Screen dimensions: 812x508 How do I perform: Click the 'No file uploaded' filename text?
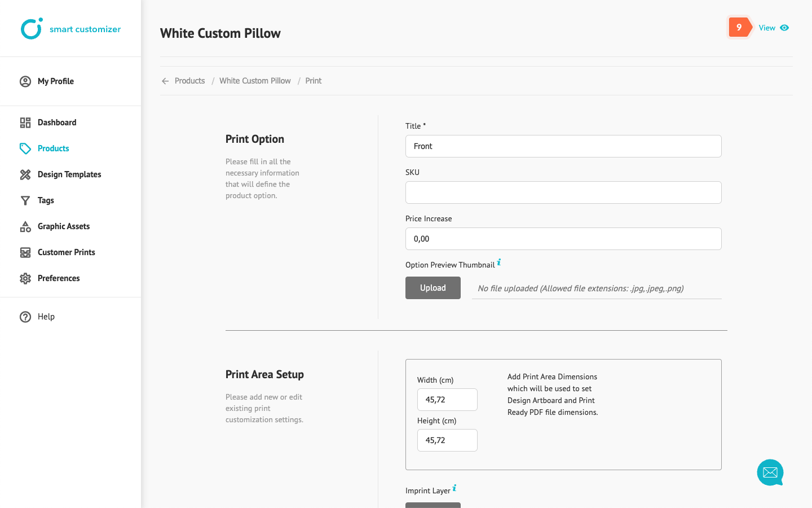(x=581, y=288)
